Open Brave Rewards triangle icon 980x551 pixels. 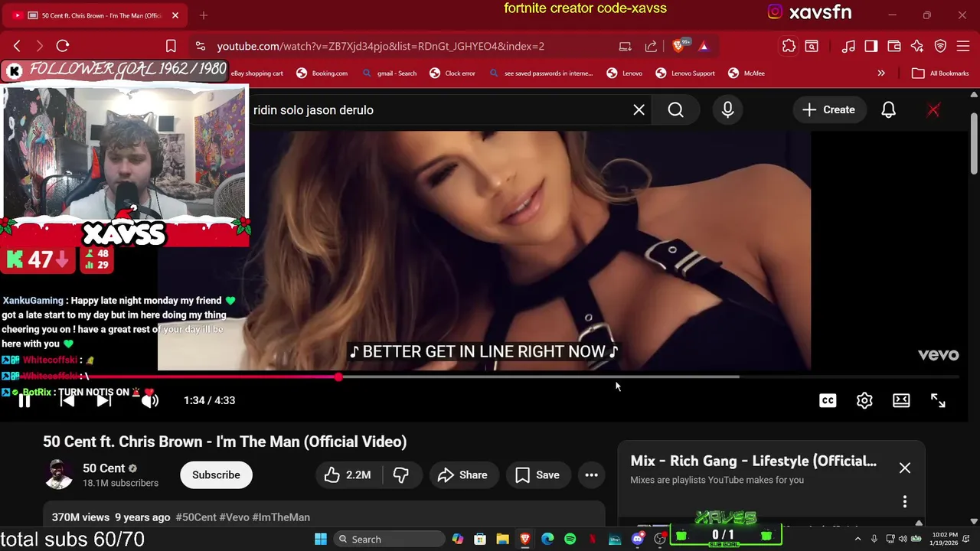704,46
